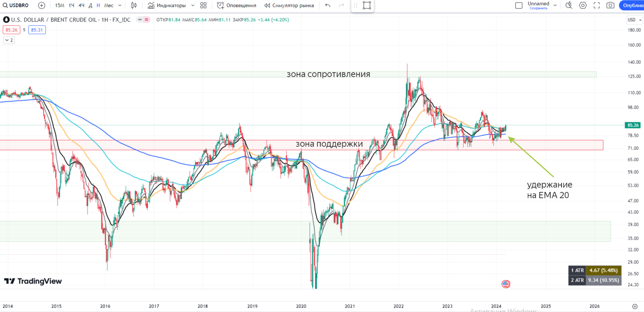
Task: Click the 180.00 price scale label
Action: point(634,30)
